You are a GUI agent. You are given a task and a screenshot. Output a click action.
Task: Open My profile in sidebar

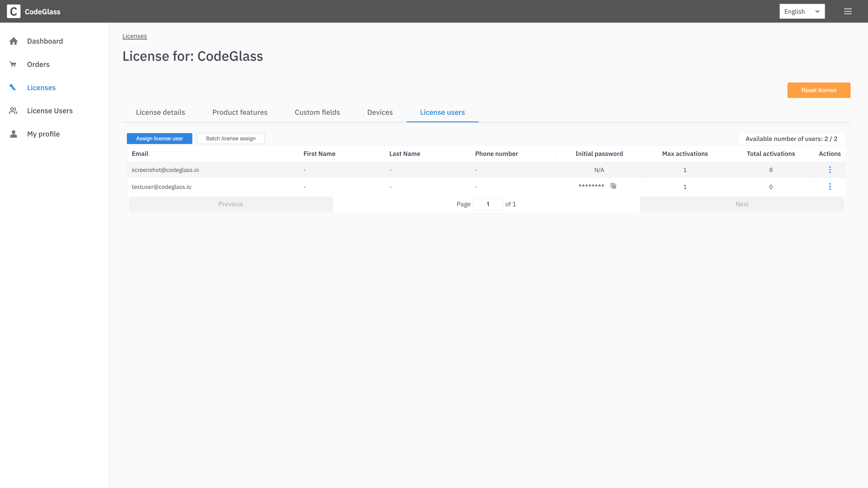coord(43,134)
